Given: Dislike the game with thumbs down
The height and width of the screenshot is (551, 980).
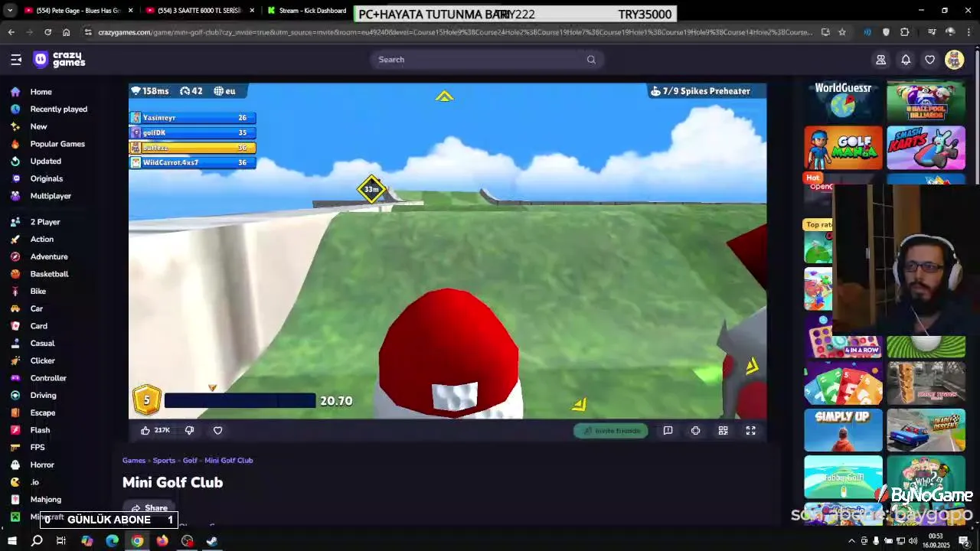Looking at the screenshot, I should click(189, 431).
